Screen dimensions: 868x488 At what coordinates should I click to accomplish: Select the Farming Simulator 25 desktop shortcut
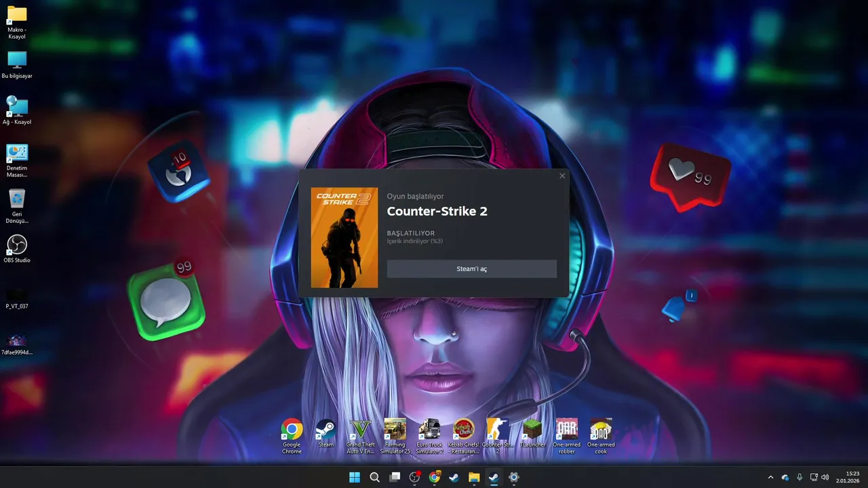click(395, 436)
